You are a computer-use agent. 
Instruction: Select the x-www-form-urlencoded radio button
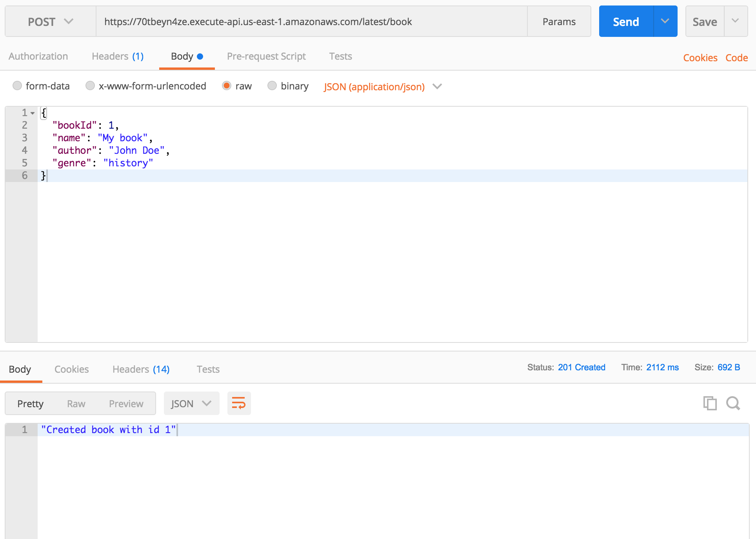click(x=90, y=86)
